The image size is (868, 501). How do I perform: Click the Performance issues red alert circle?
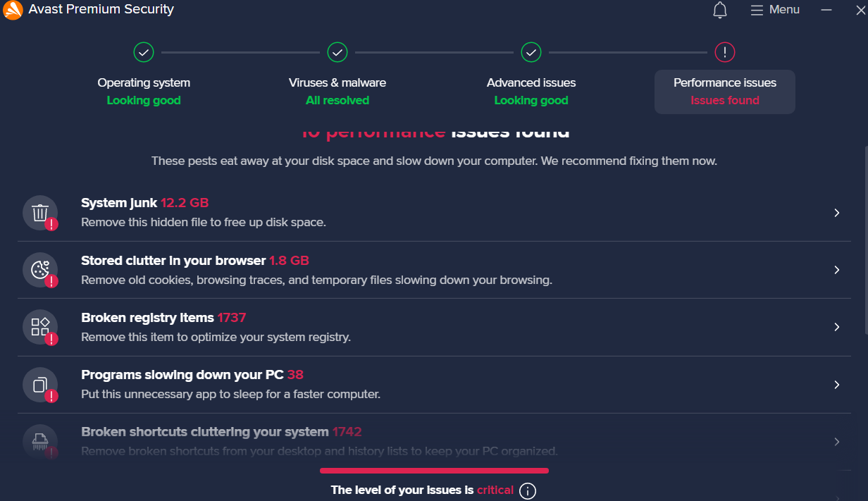[725, 52]
